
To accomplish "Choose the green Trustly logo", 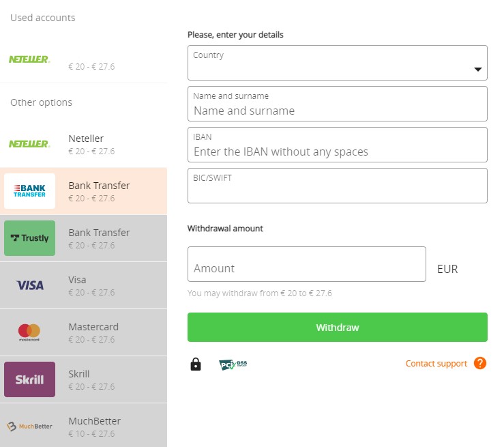I will point(29,238).
